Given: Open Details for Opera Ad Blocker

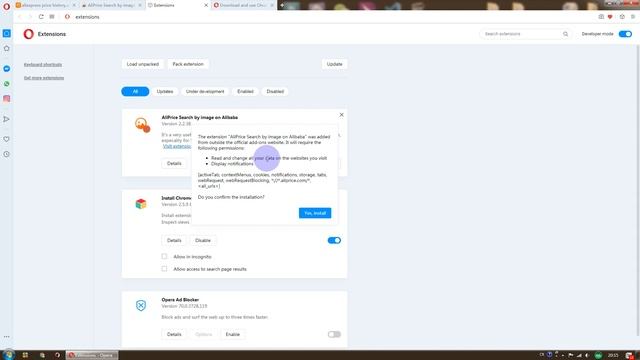Looking at the screenshot, I should pos(174,334).
